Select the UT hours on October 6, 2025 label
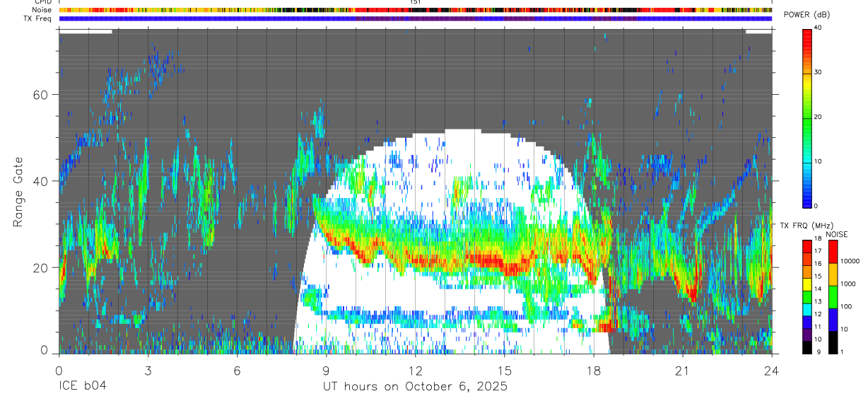 415,387
